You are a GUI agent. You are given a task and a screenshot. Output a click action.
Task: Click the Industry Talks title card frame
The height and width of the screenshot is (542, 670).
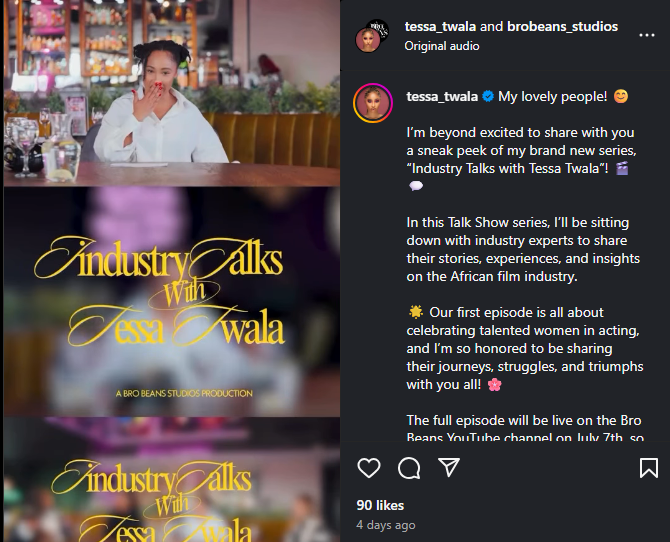tap(172, 302)
